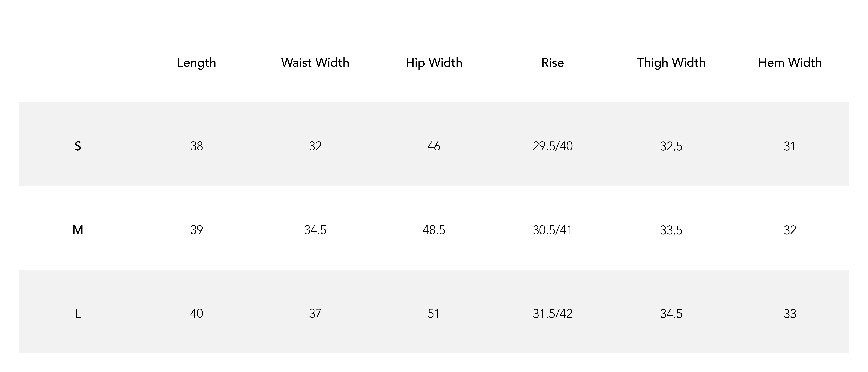The width and height of the screenshot is (868, 372).
Task: Click the 51 hip width cell
Action: pos(434,314)
